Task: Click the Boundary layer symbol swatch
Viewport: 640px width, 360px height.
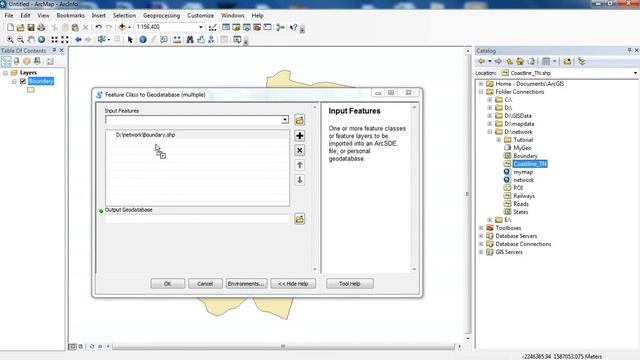Action: click(31, 90)
